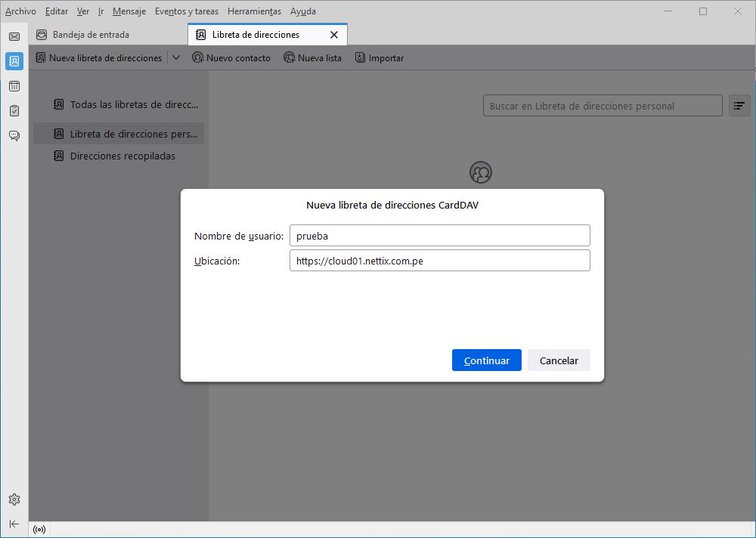Screen dimensions: 756x538
Task: Click the Importar toolbar button
Action: [x=380, y=57]
